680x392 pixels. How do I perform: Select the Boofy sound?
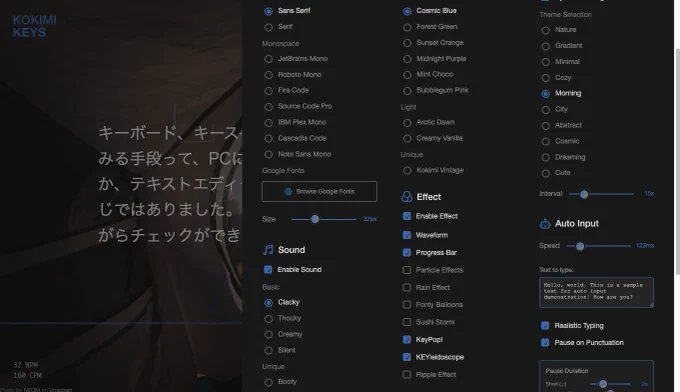(268, 382)
